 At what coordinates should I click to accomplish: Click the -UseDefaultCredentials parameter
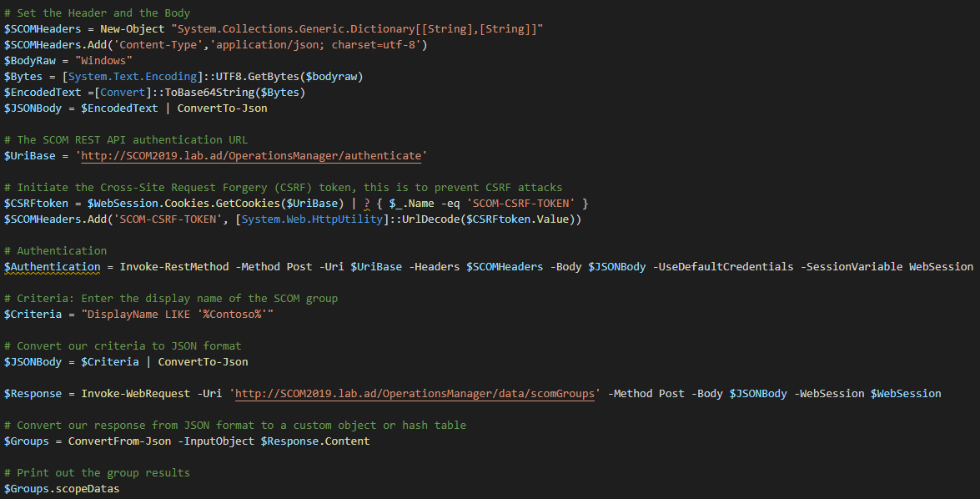(723, 267)
